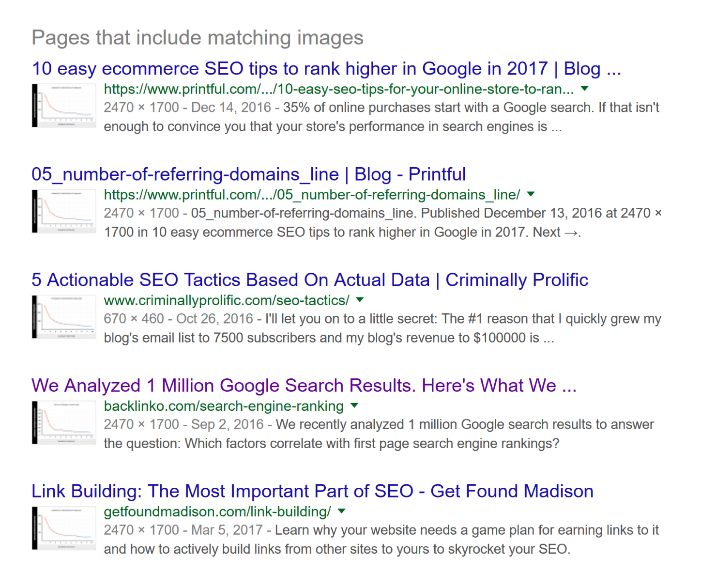The height and width of the screenshot is (588, 701).
Task: Click the backlinko.com/search-engine-ranking green URL
Action: click(224, 406)
